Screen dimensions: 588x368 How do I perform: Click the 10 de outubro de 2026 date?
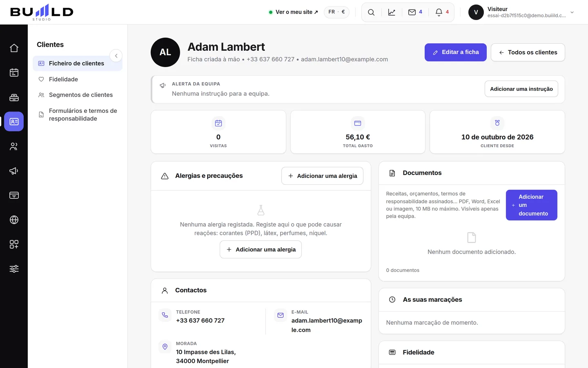(497, 137)
